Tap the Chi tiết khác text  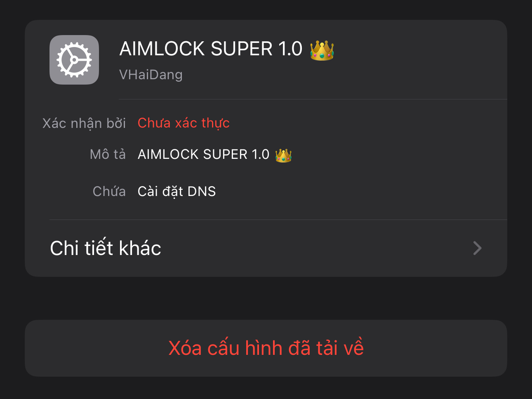[x=106, y=248]
